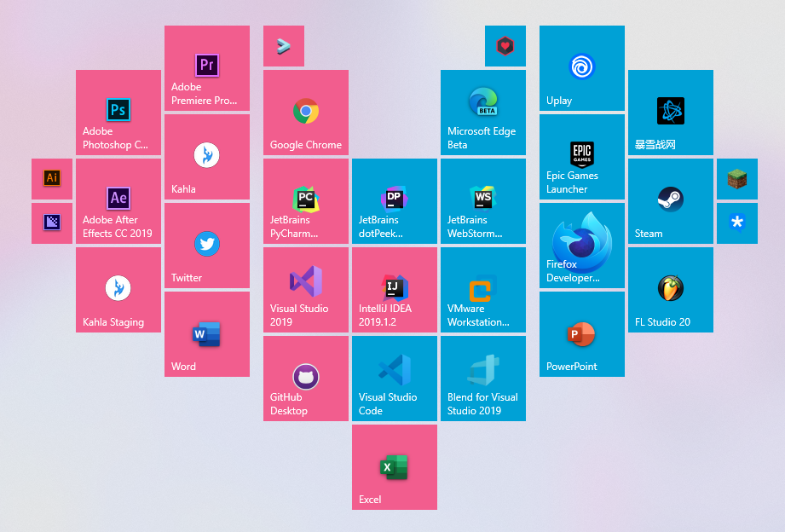Open the Adobe Premiere Pro tile

click(207, 68)
